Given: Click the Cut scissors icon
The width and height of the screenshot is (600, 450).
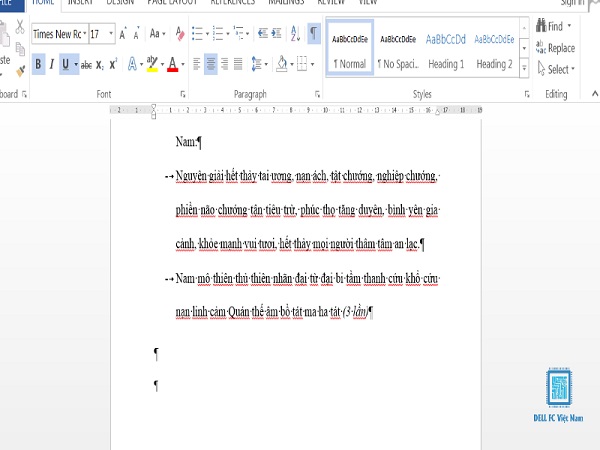Looking at the screenshot, I should [20, 27].
